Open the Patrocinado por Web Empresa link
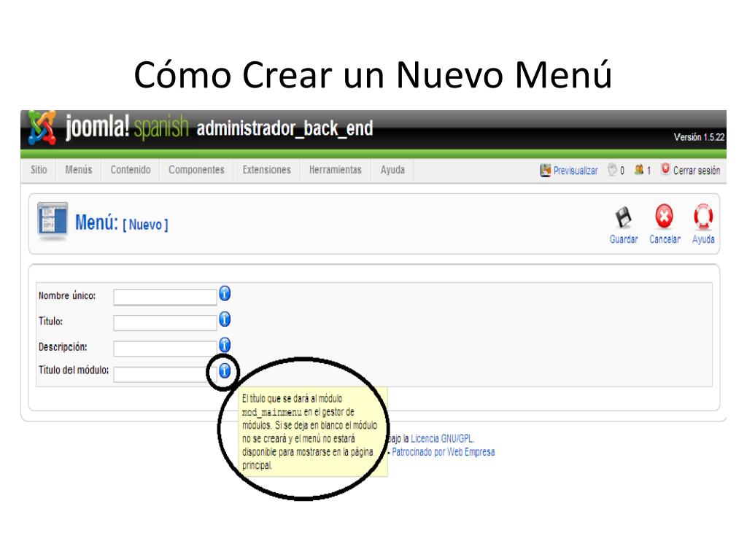The width and height of the screenshot is (747, 560). 443,452
